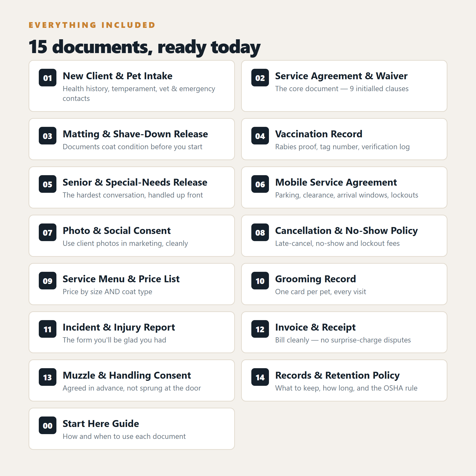476x476 pixels.
Task: Choose the Mobile Service Agreement title
Action: click(x=336, y=182)
